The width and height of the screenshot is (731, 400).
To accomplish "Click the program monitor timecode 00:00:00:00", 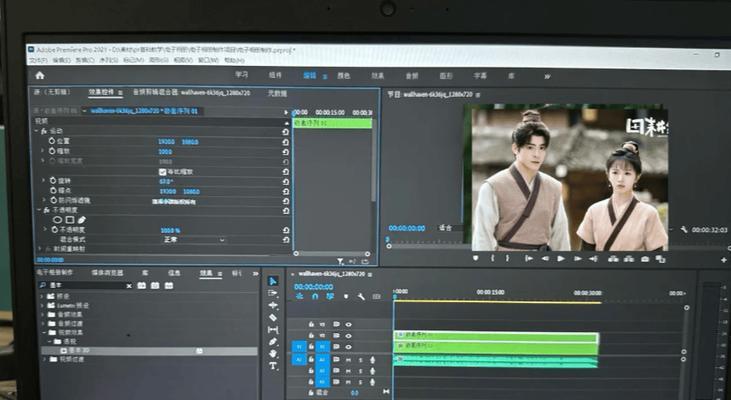I will [407, 228].
